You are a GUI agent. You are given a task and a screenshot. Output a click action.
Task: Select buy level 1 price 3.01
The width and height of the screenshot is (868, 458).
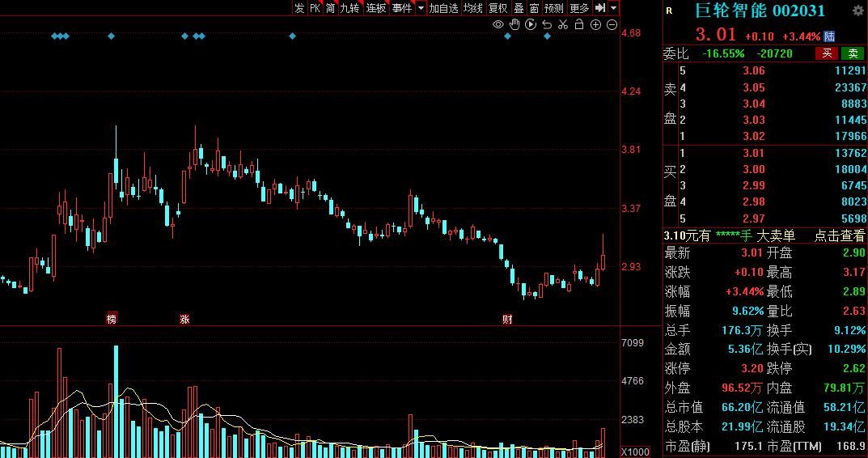[753, 153]
